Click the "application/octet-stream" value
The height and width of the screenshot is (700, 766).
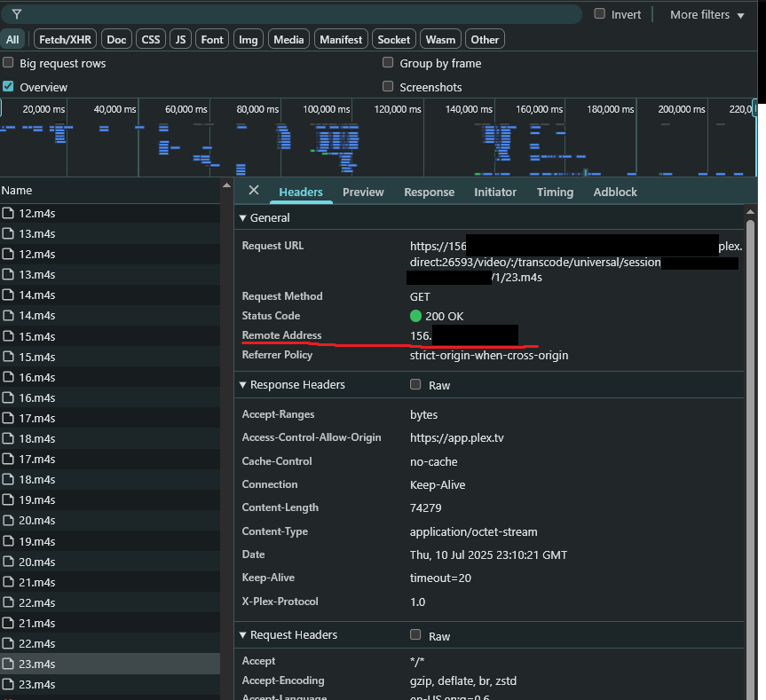point(473,531)
